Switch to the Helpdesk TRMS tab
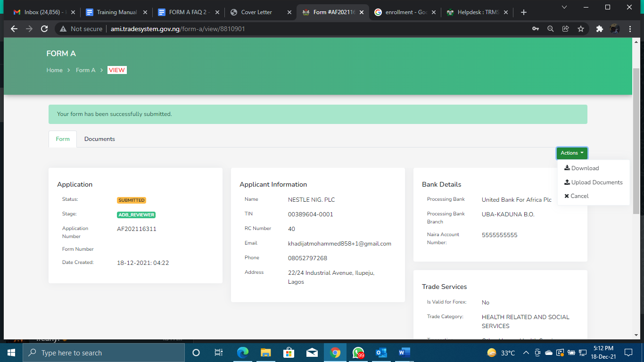This screenshot has width=644, height=362. click(477, 12)
